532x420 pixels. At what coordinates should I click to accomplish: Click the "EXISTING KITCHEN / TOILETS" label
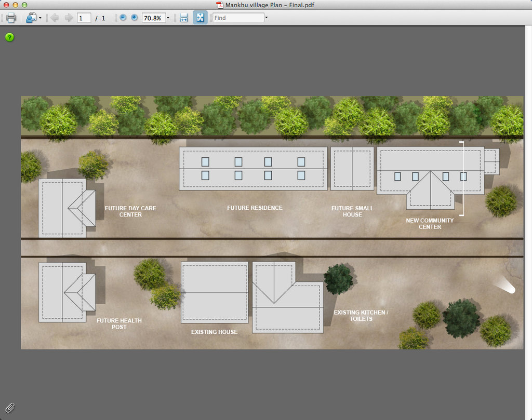361,316
